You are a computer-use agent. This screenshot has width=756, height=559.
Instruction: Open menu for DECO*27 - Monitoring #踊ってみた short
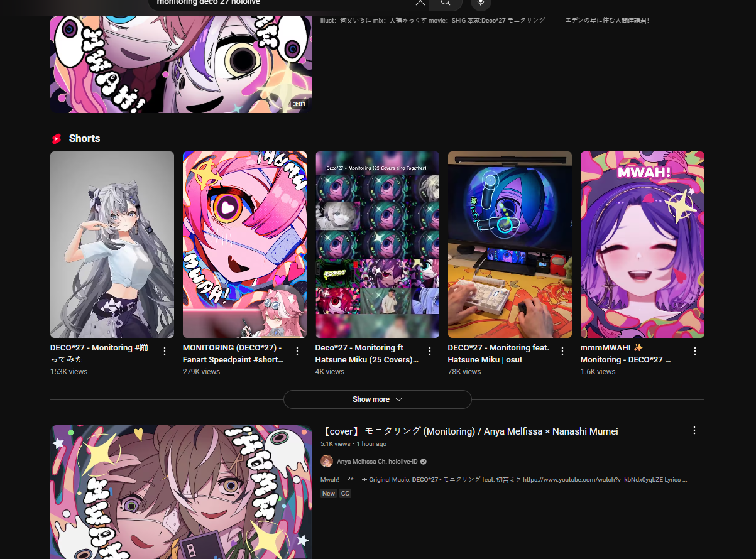165,351
